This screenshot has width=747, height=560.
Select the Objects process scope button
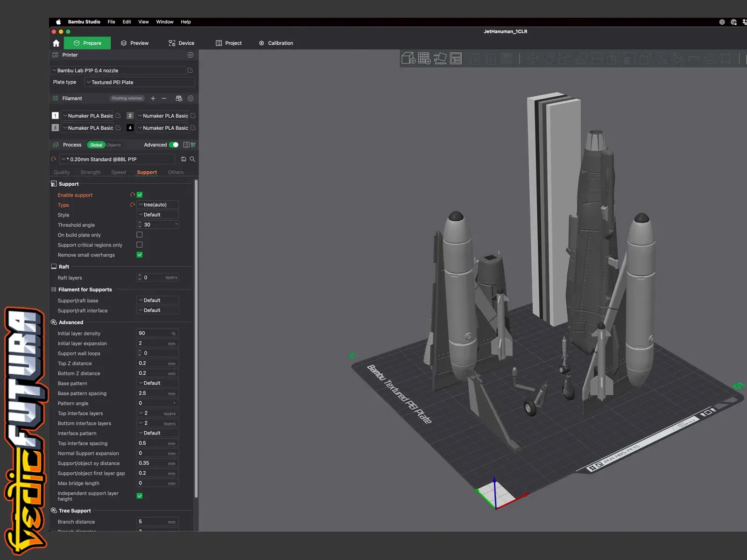[113, 145]
